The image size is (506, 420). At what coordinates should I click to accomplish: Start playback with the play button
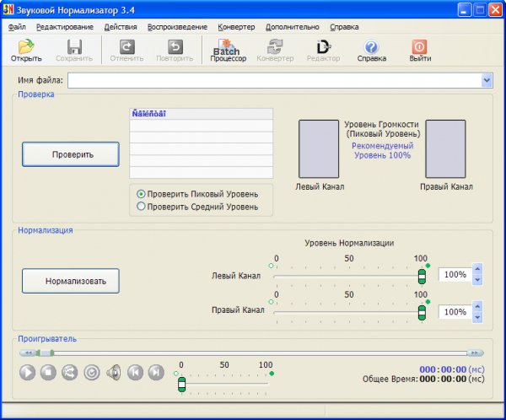pos(28,373)
